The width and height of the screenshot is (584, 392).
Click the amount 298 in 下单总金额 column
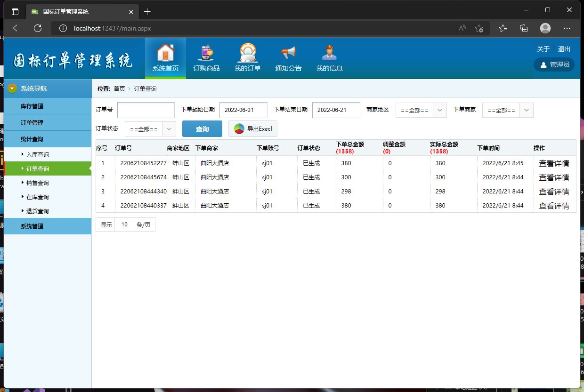[x=346, y=192]
